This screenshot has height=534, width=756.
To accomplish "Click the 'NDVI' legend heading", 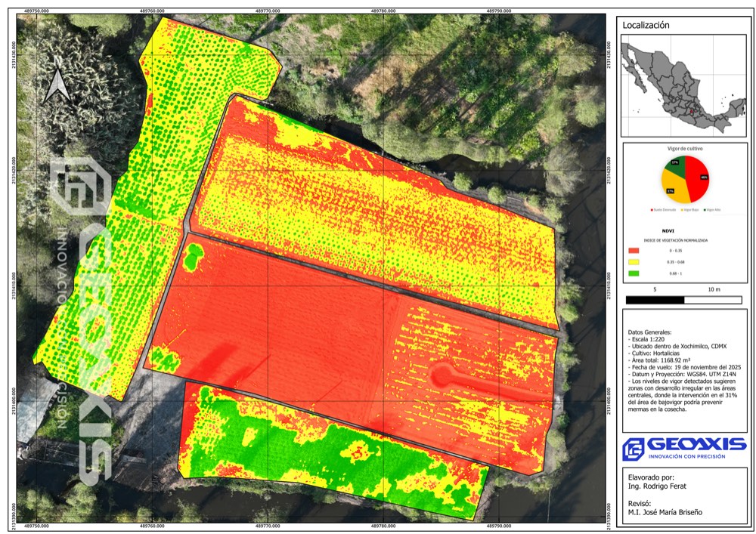I will [668, 231].
